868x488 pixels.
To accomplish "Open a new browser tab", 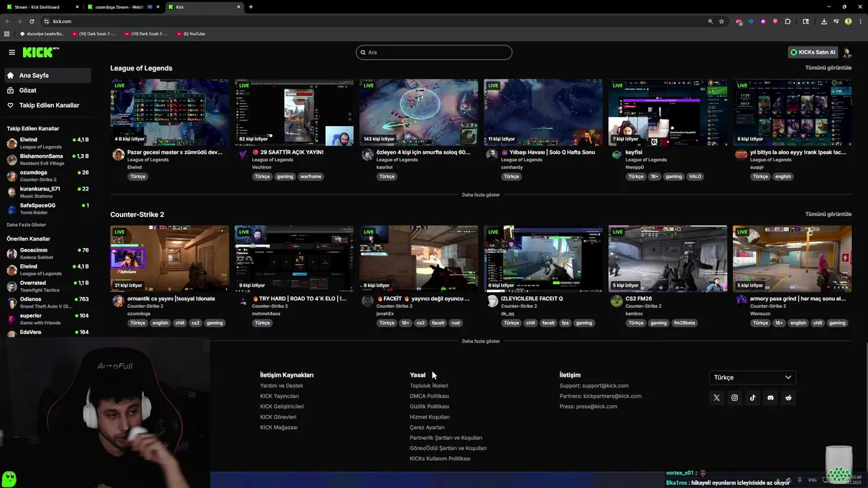I will pos(251,7).
